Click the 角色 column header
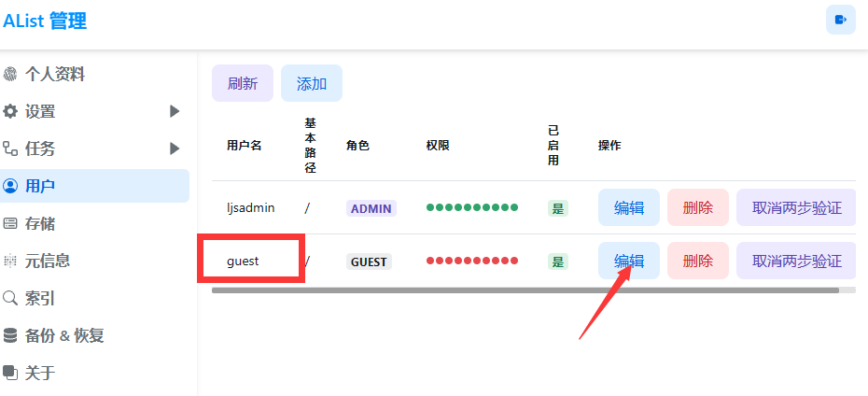This screenshot has width=868, height=396. [358, 146]
